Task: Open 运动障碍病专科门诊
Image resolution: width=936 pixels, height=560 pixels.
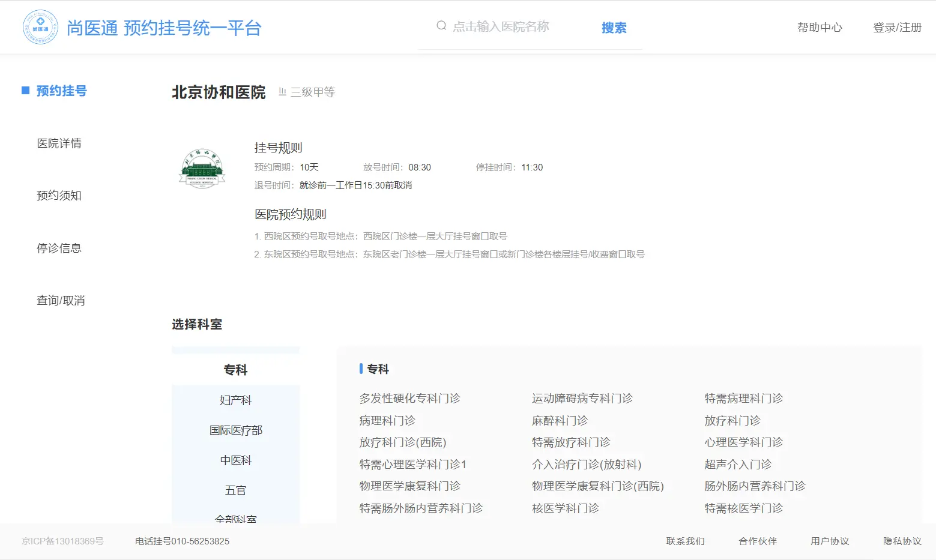Action: (x=582, y=399)
